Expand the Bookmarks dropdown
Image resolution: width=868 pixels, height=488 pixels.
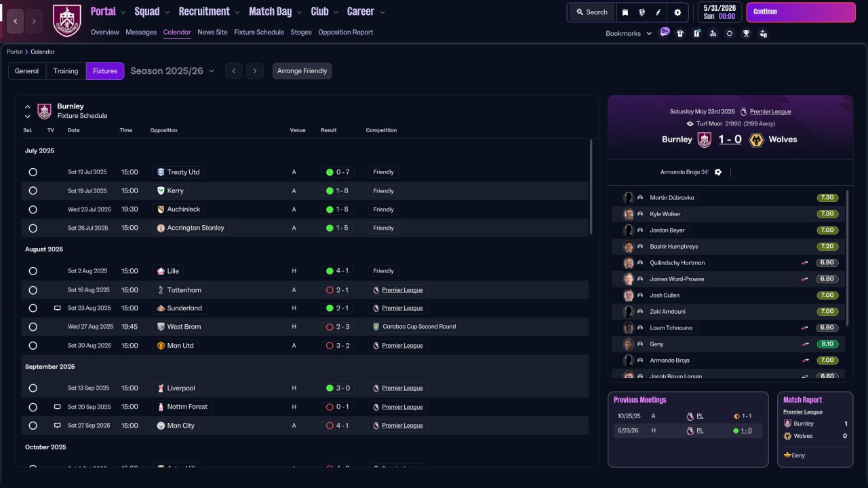click(629, 33)
